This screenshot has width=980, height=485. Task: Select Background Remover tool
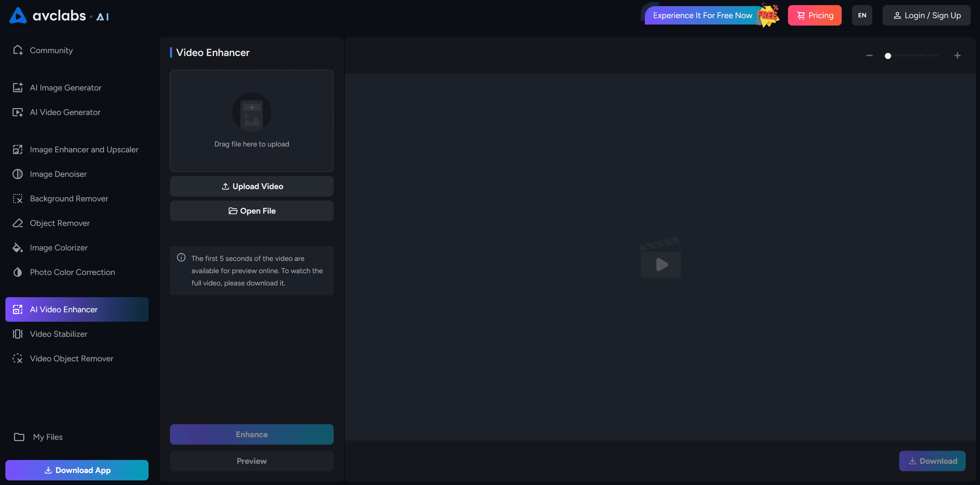coord(77,198)
